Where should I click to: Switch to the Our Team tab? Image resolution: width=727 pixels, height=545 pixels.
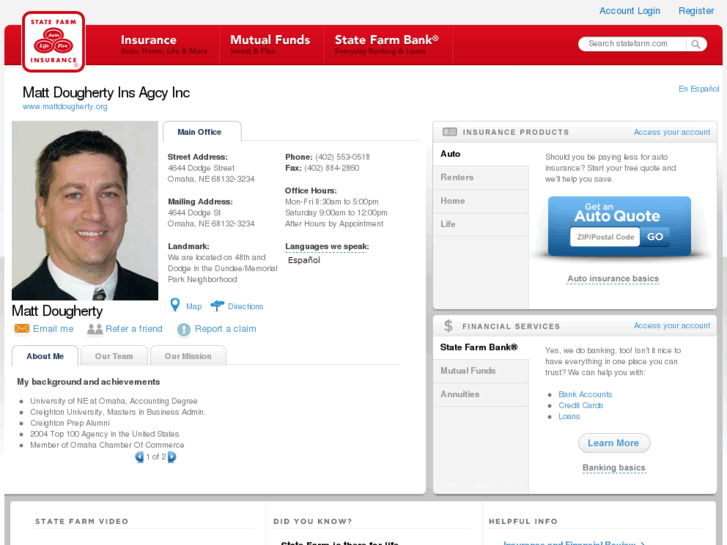click(114, 356)
